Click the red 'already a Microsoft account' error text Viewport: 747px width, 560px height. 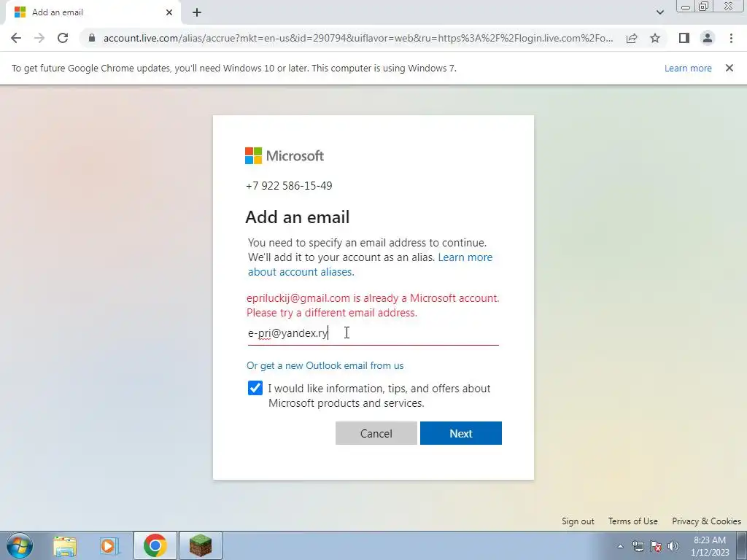click(x=373, y=306)
